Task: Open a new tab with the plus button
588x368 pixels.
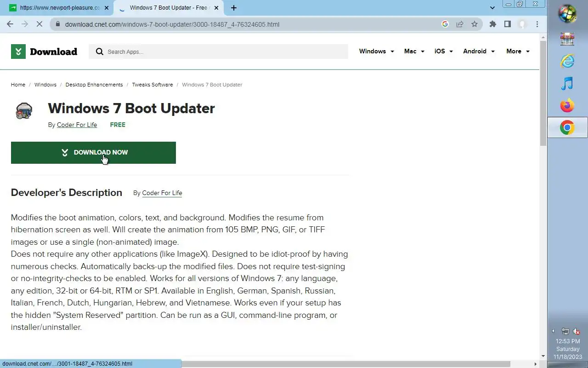Action: (x=234, y=8)
